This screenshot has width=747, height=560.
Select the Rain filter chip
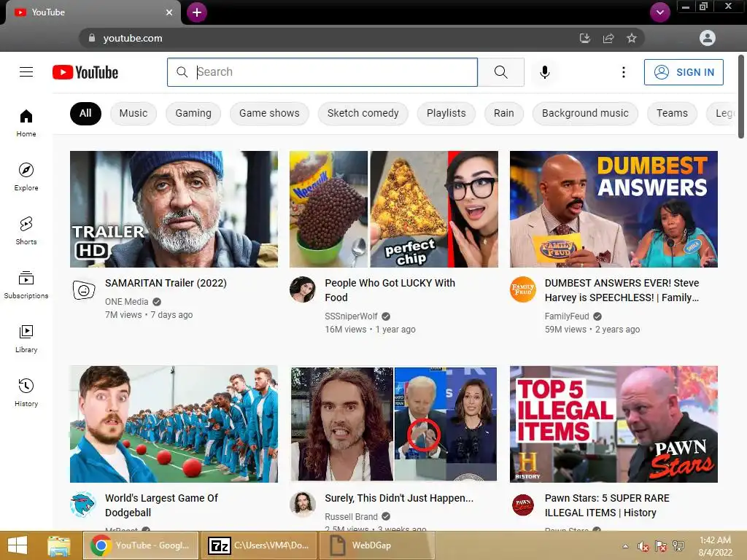coord(503,113)
